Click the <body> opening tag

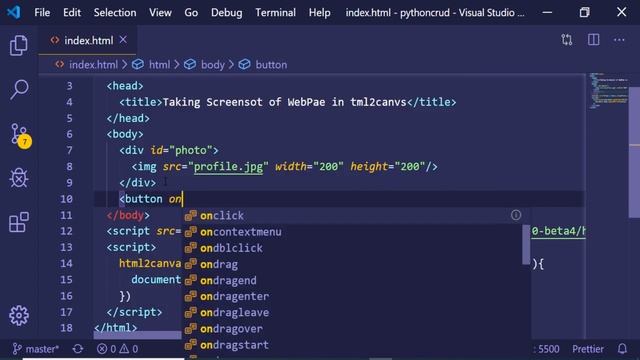pos(125,134)
